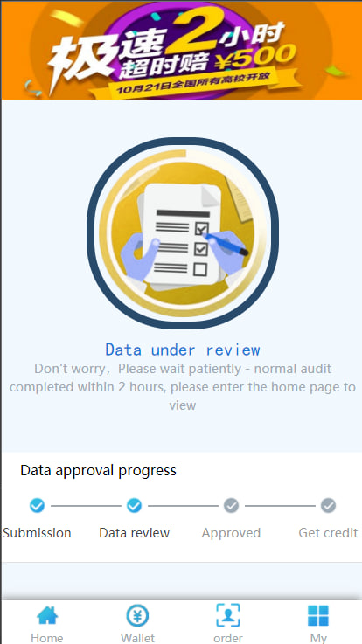Screen dimensions: 362x644
Task: Select the My tab label
Action: (318, 638)
